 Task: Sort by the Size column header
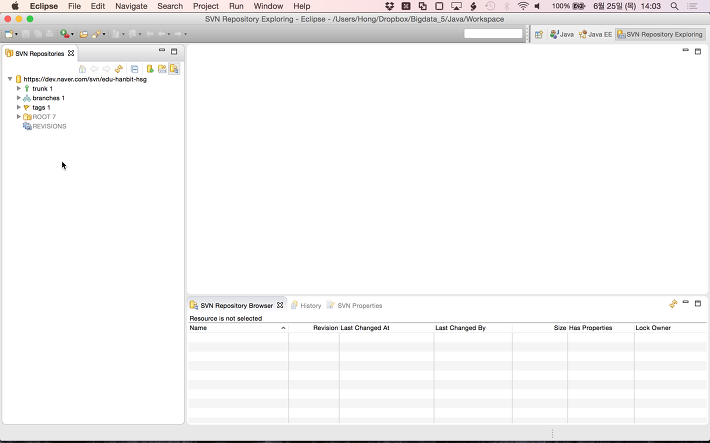pyautogui.click(x=540, y=328)
